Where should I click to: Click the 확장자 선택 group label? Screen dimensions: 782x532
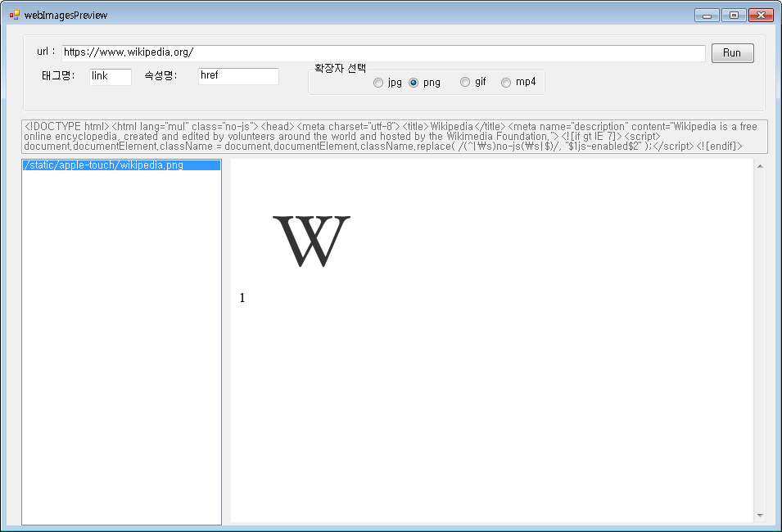coord(340,68)
